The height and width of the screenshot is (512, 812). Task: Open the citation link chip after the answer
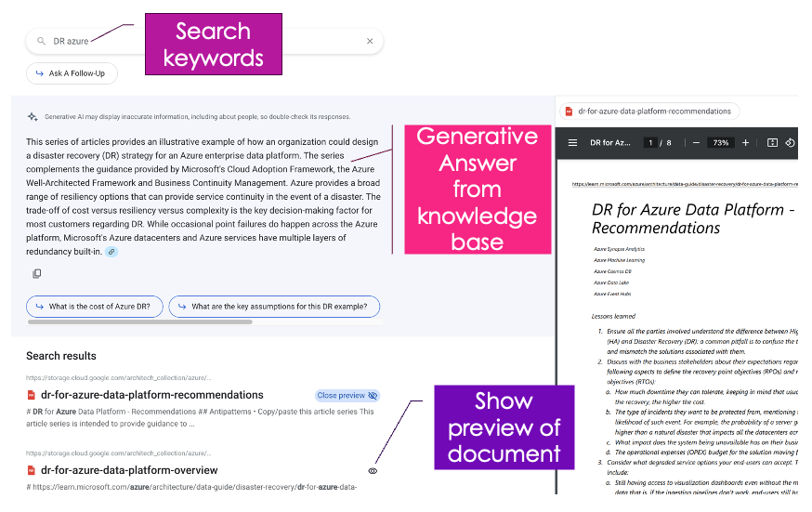tap(111, 252)
